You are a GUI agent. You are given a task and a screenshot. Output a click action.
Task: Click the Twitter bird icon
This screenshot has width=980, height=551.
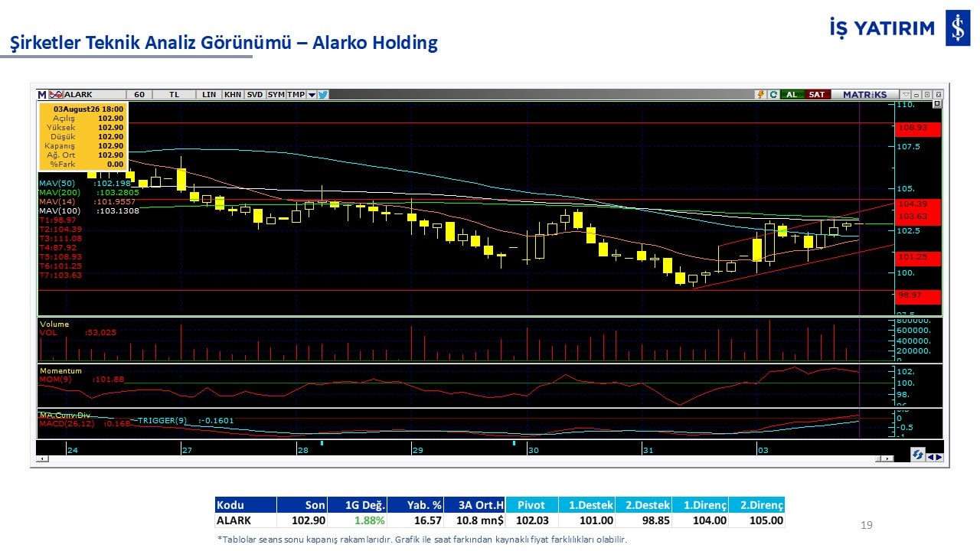click(323, 95)
